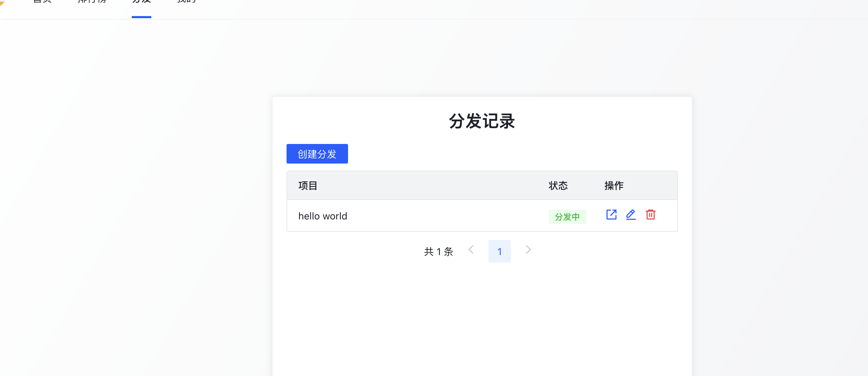The image size is (868, 376).
Task: Open the hello world distribution link icon
Action: [x=611, y=215]
